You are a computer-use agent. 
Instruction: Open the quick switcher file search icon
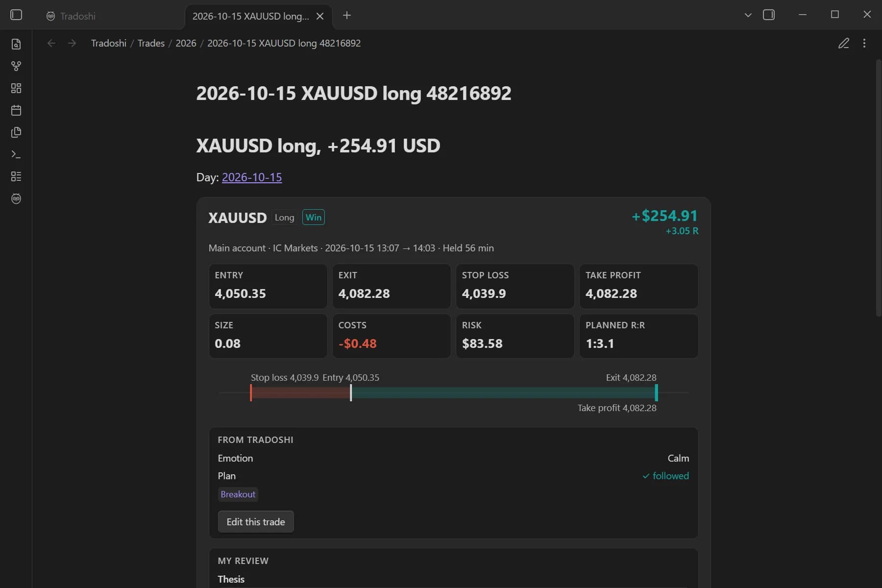point(16,44)
